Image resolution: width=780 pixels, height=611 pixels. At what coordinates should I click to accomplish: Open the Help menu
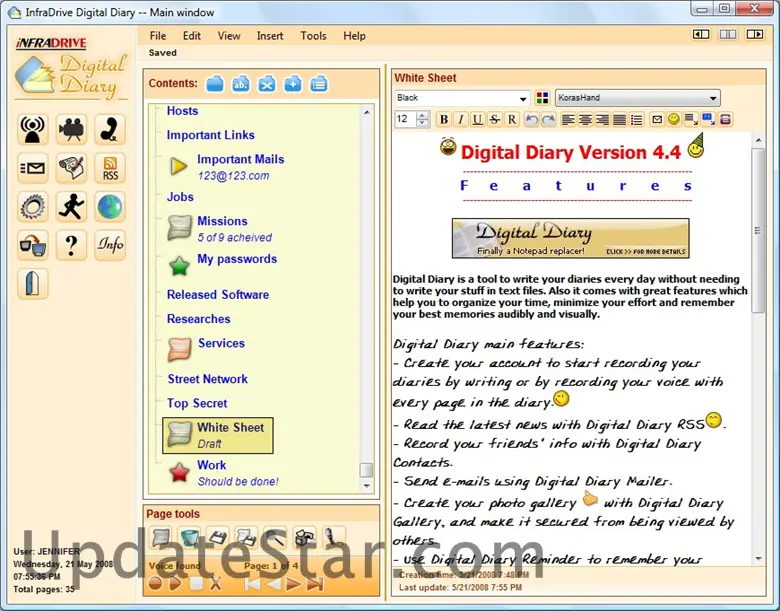(x=354, y=36)
